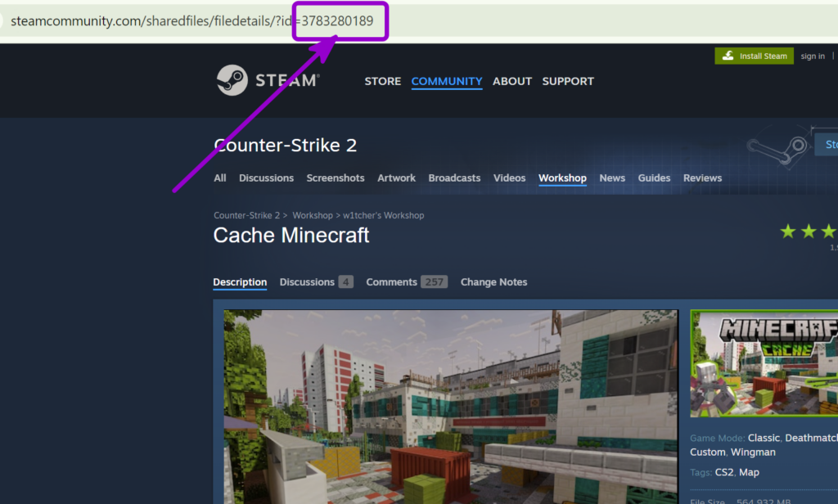The width and height of the screenshot is (838, 504).
Task: Open the Comments tab with 257
Action: 407,281
